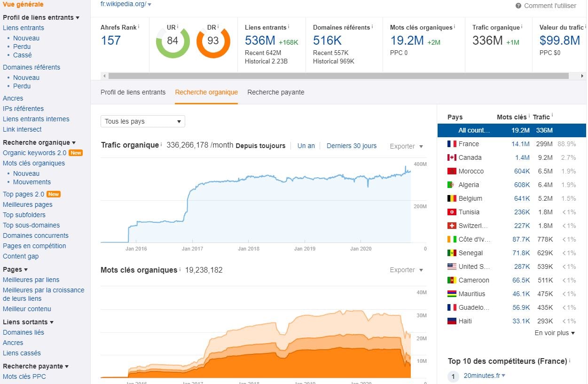Open 20minutes.fr competitor dropdown arrow

[503, 376]
